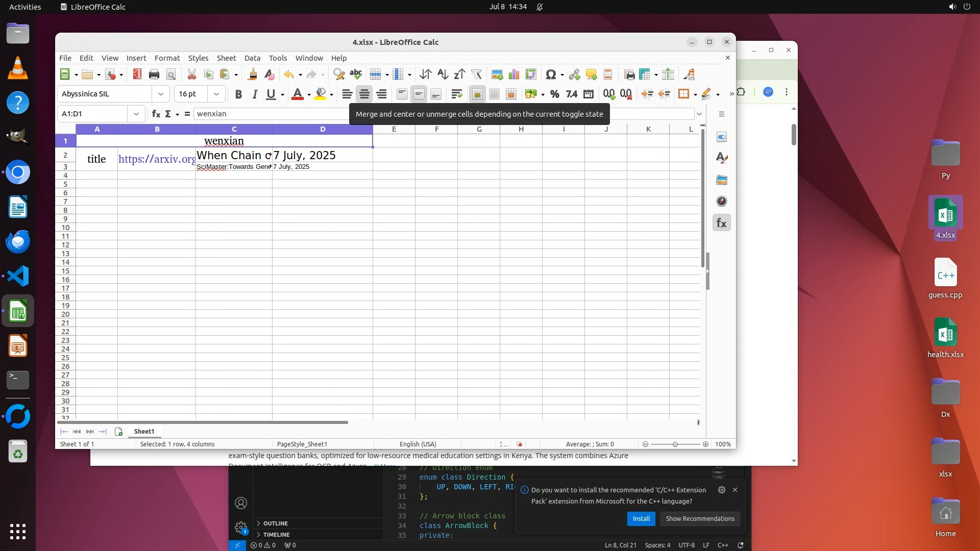Open the font size dropdown
Screen dimensions: 980x551
[216, 94]
